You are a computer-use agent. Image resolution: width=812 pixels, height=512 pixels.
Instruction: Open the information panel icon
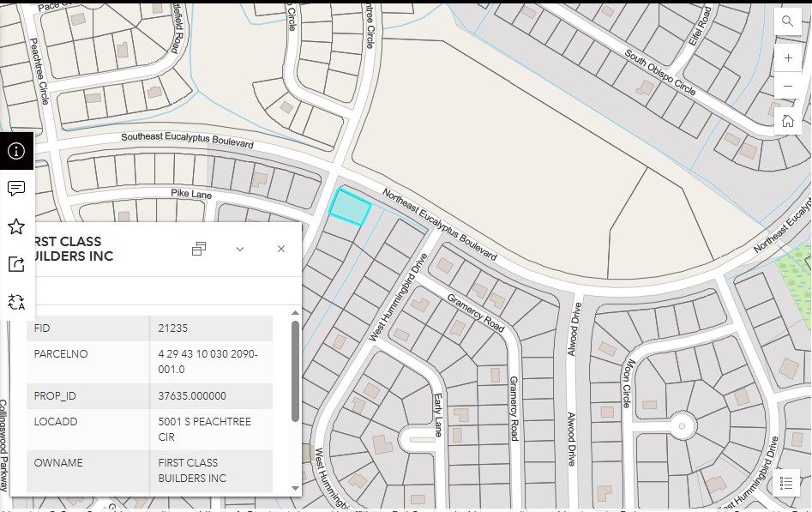[16, 151]
